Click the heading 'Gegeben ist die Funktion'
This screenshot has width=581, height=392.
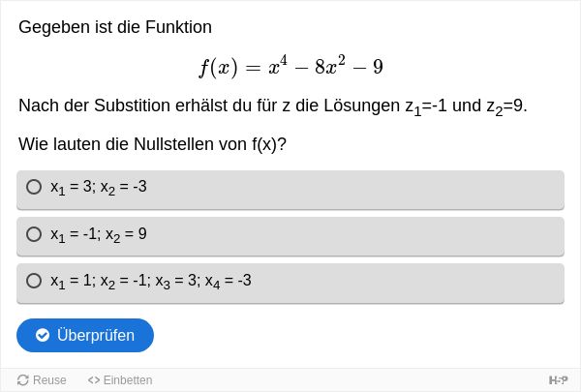click(x=115, y=27)
